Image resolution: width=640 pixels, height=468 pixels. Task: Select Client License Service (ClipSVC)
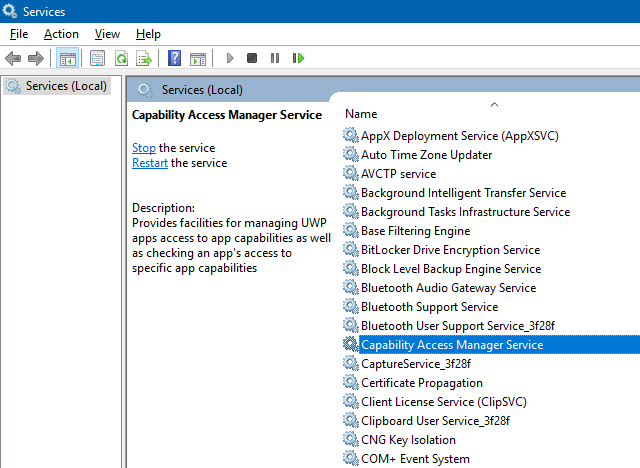[444, 402]
